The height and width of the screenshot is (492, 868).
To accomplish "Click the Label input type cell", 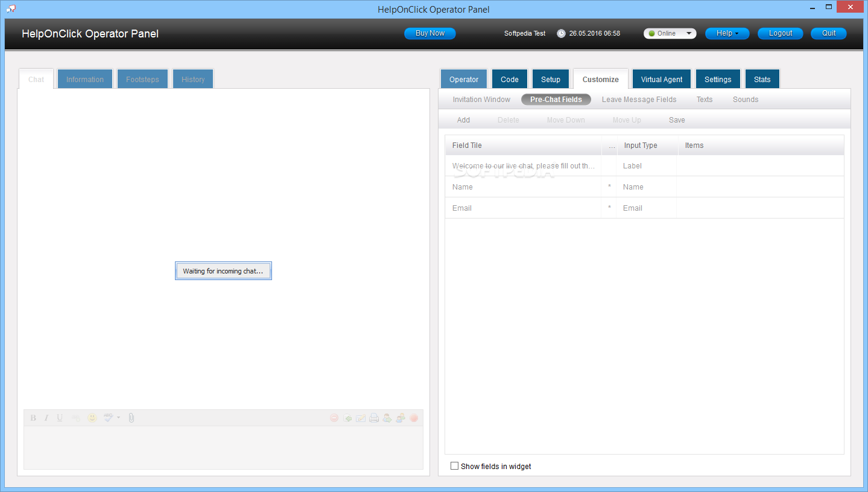I will tap(647, 166).
